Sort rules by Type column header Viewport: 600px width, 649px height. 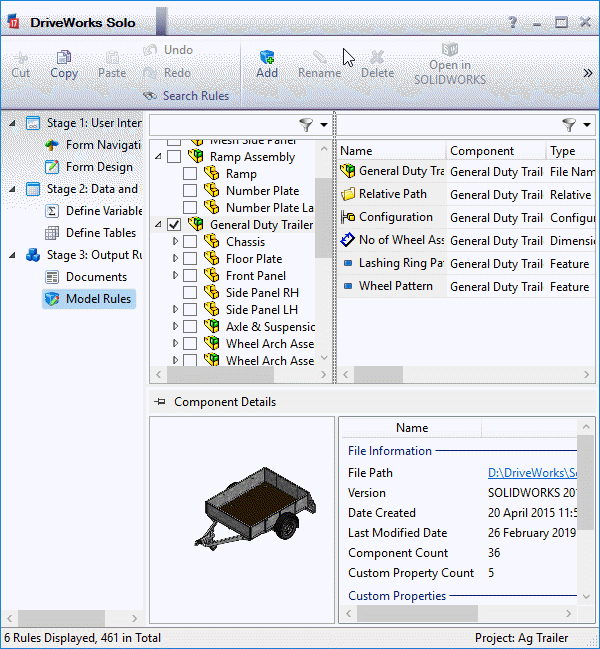(x=571, y=151)
